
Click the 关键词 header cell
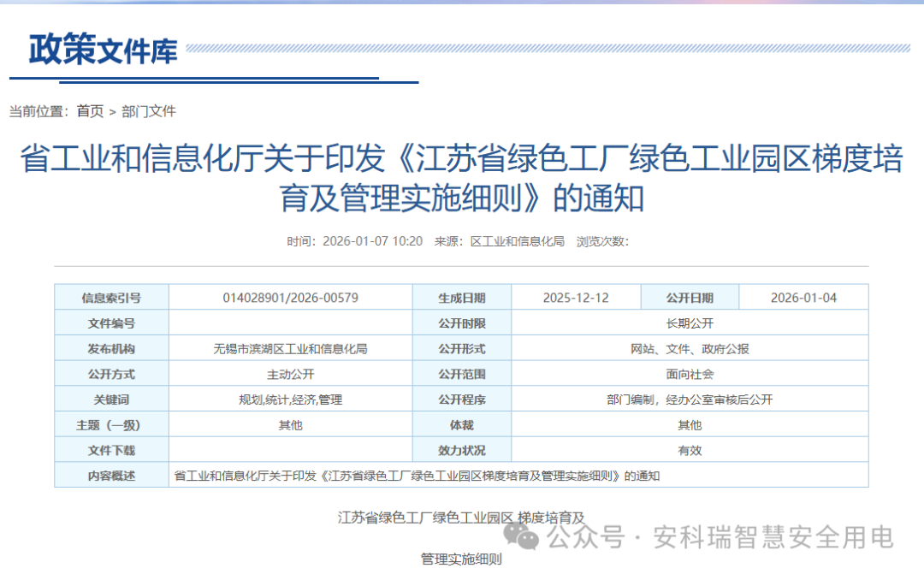coord(111,399)
